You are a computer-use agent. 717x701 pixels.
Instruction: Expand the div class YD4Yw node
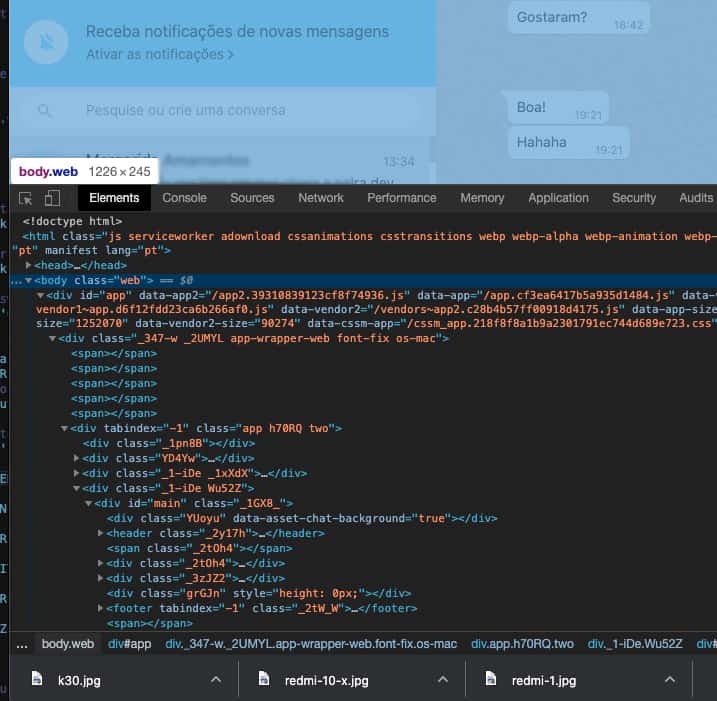pyautogui.click(x=76, y=458)
